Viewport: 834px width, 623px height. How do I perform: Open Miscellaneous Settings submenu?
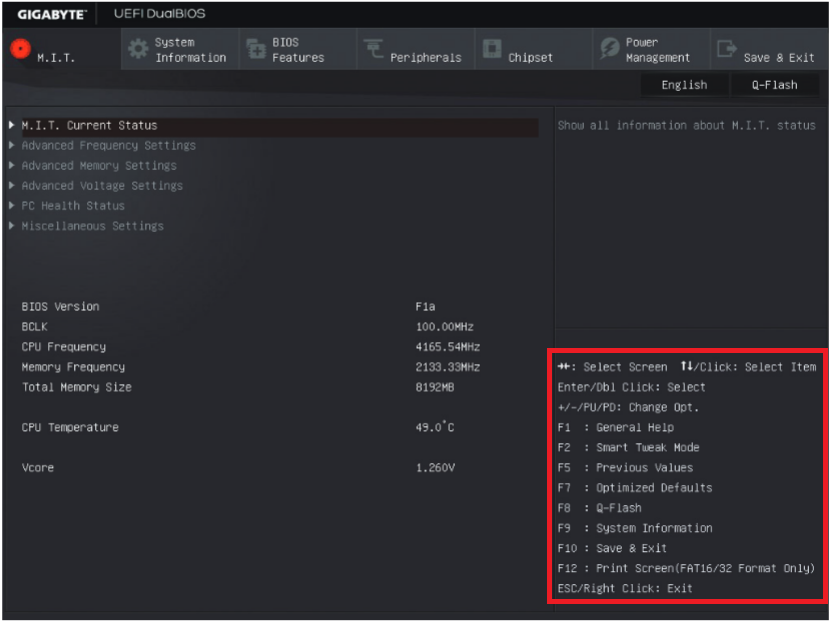tap(93, 226)
